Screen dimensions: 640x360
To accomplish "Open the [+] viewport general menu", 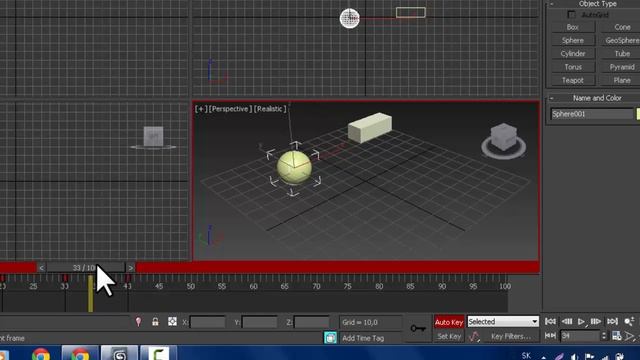I will click(x=201, y=109).
